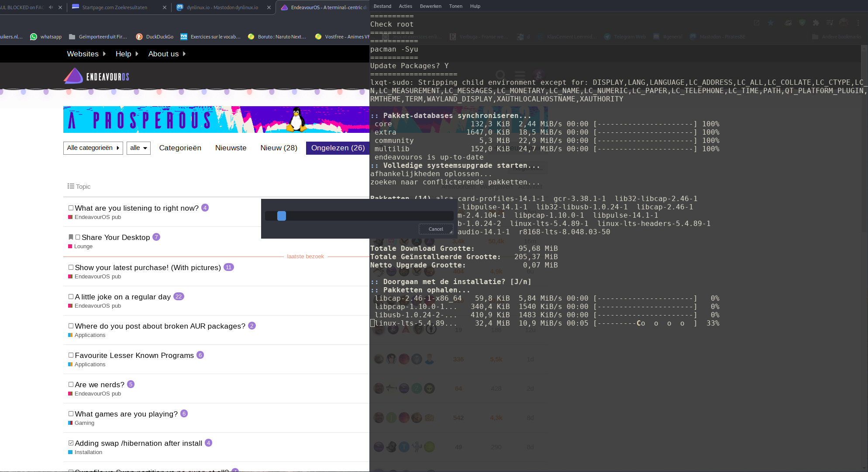Open the alle dropdown filter

click(x=138, y=148)
